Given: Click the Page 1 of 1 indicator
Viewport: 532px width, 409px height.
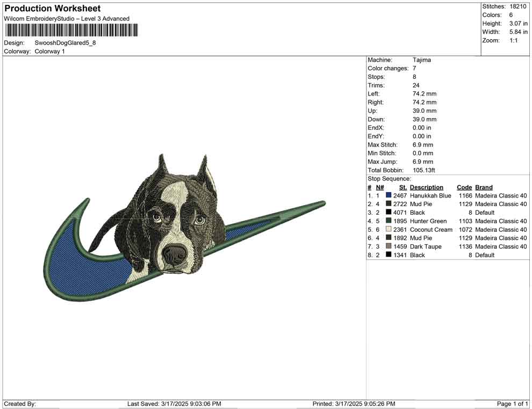Looking at the screenshot, I should coord(513,404).
